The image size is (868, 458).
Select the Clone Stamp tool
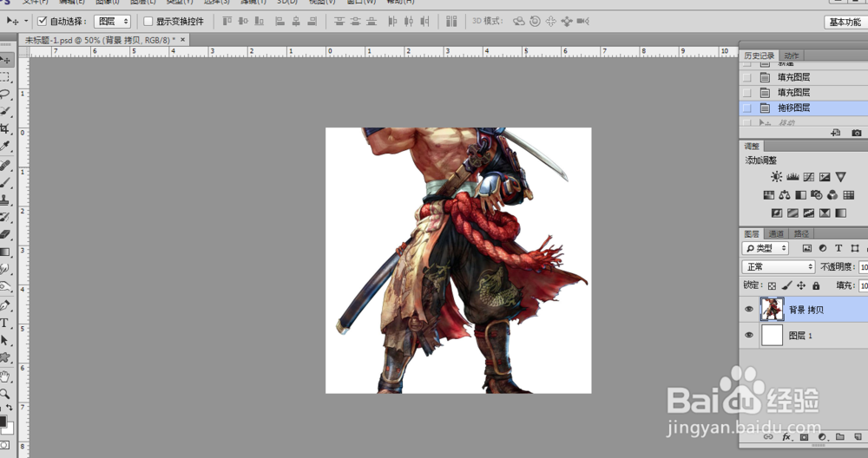(5, 200)
